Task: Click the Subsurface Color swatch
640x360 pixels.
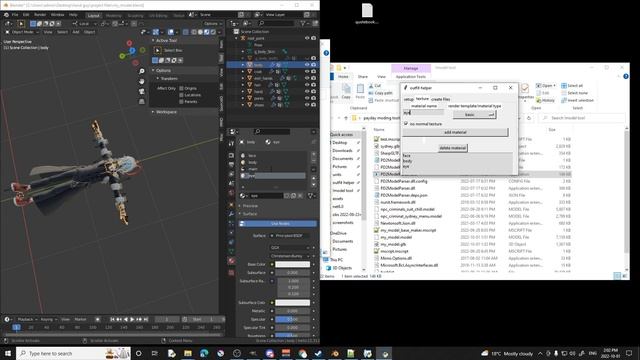Action: (292, 302)
